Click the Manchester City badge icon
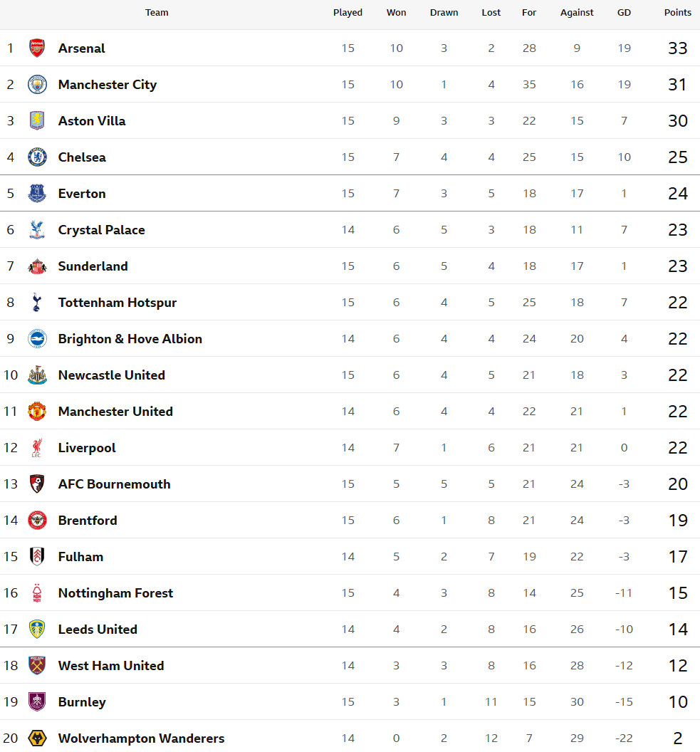The width and height of the screenshot is (700, 752). 37,85
